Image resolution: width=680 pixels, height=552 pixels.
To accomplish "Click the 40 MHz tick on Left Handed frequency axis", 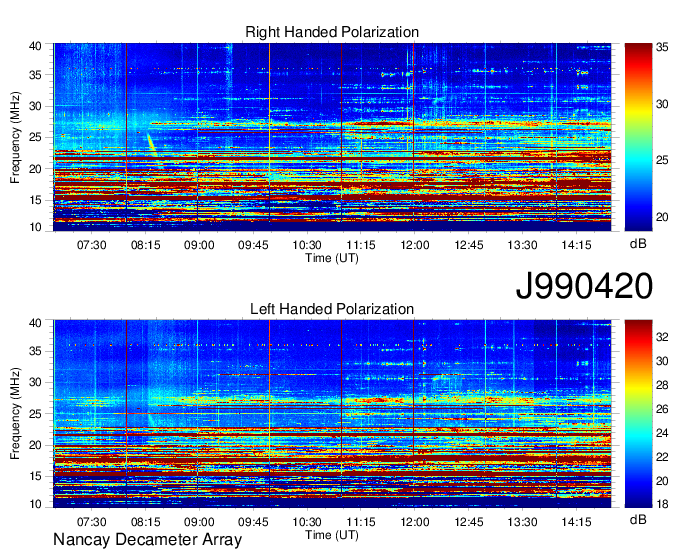I will (x=35, y=323).
